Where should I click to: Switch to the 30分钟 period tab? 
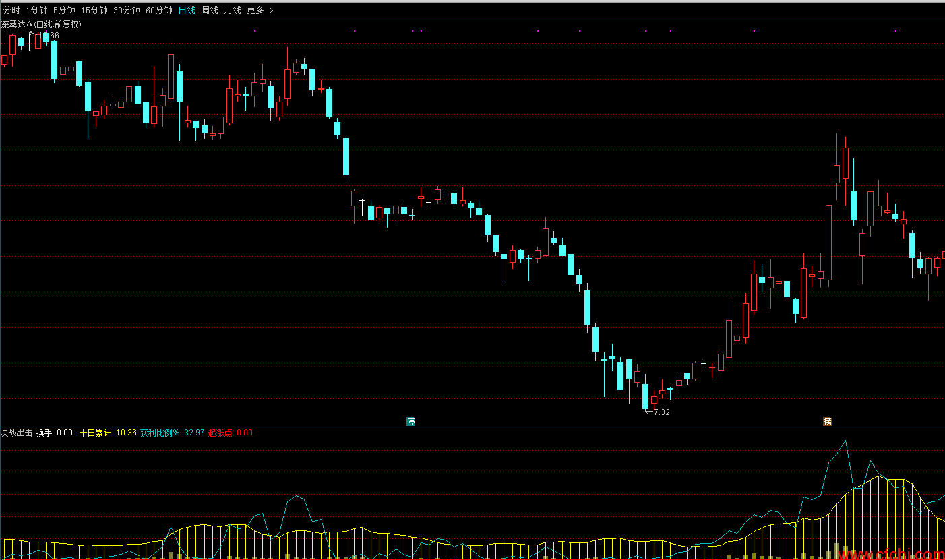[x=127, y=10]
